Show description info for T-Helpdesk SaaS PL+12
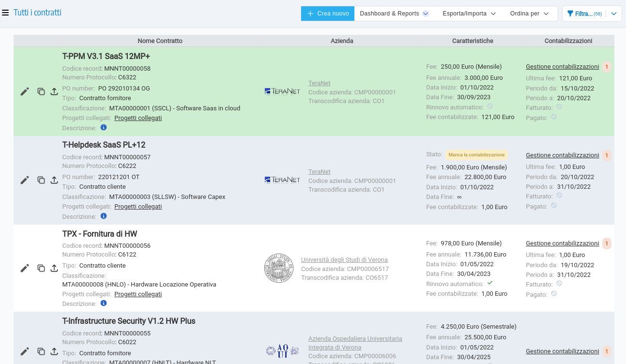The image size is (626, 364). point(104,216)
